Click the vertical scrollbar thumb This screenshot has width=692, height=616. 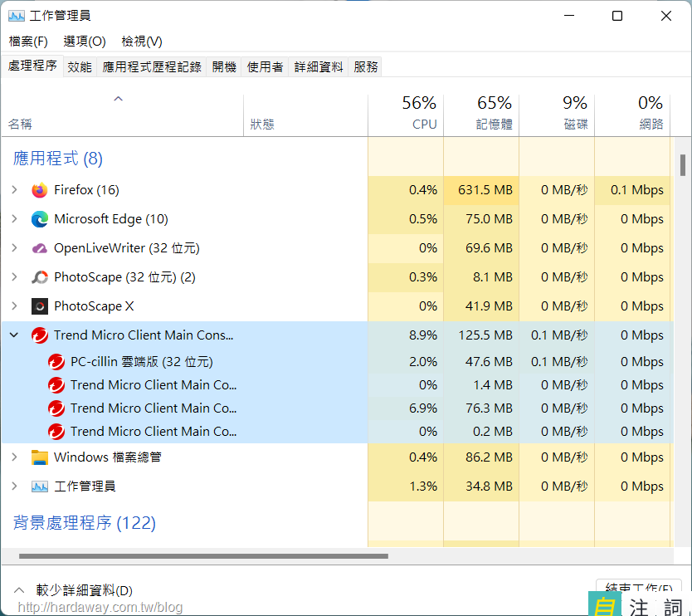tap(683, 165)
